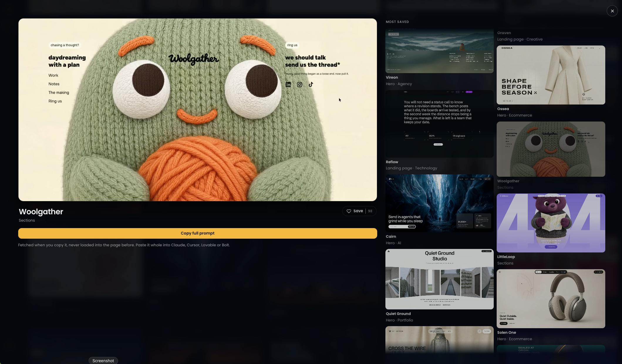622x364 pixels.
Task: Click the 'Hero · Portfolio' label
Action: (x=399, y=320)
